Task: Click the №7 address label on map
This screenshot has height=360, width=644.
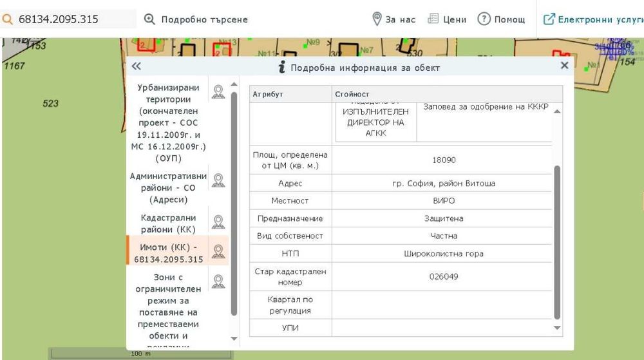Action: [366, 50]
